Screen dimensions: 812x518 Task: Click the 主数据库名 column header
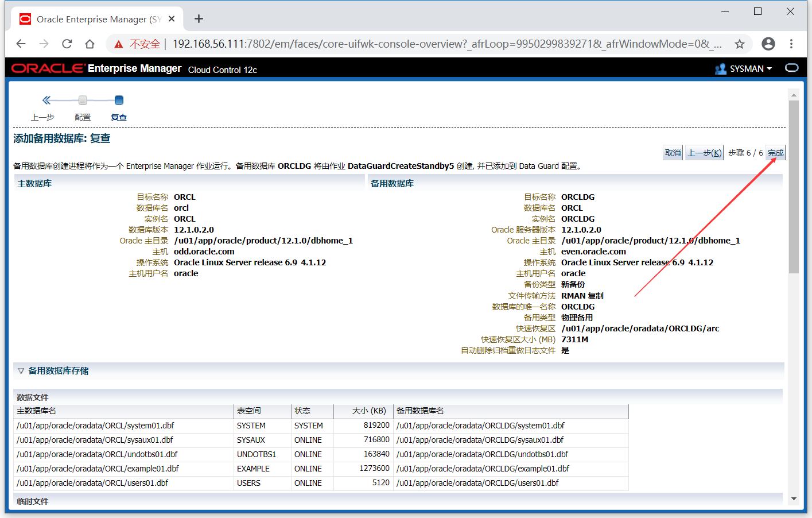[123, 411]
